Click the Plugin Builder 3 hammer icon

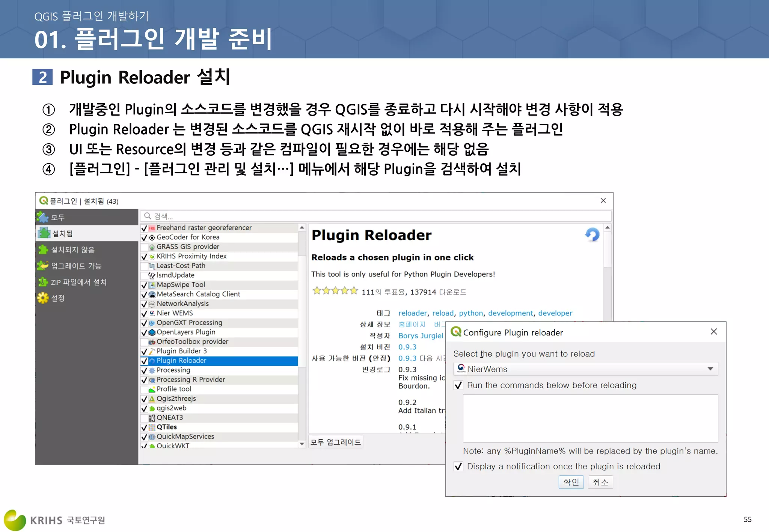pos(152,352)
